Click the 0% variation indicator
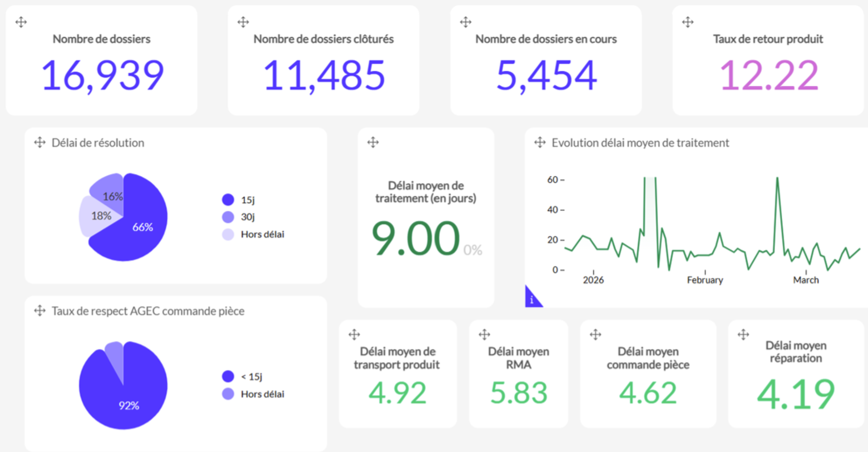This screenshot has width=868, height=452. [473, 250]
